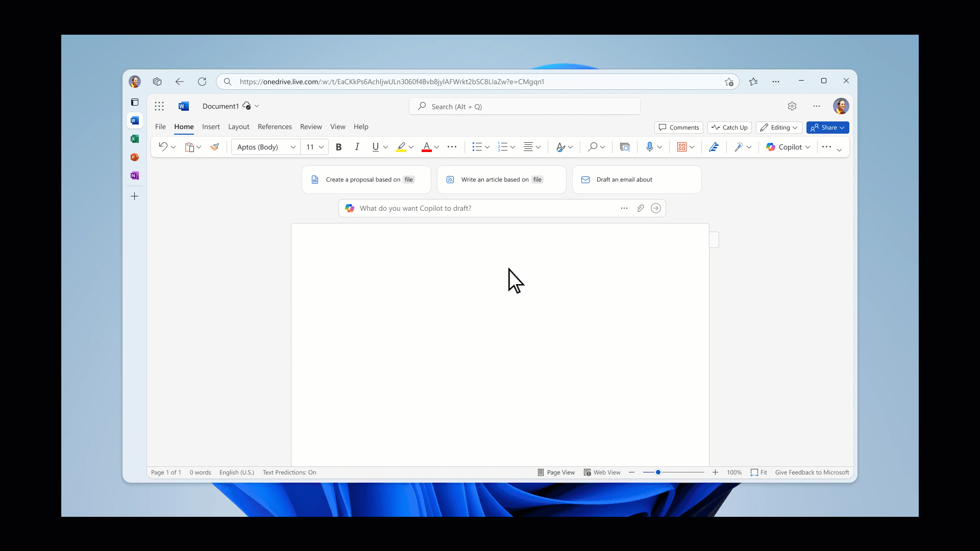Open Excel from the left sidebar
This screenshot has height=551, width=980.
pos(135,139)
